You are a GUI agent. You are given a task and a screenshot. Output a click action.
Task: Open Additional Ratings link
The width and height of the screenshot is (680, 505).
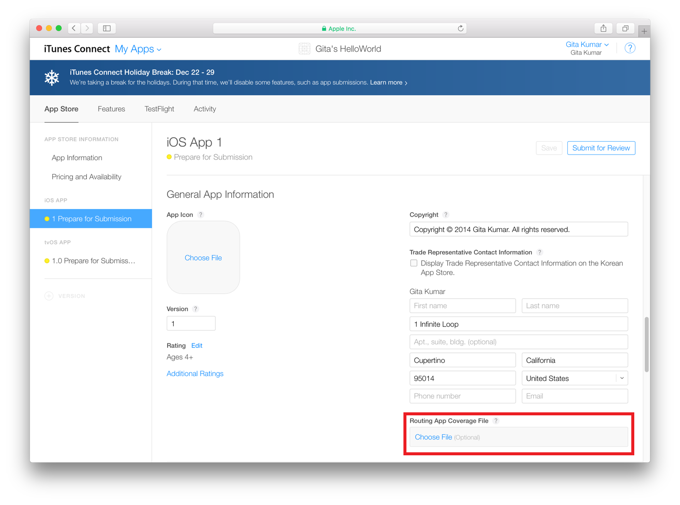(x=195, y=374)
